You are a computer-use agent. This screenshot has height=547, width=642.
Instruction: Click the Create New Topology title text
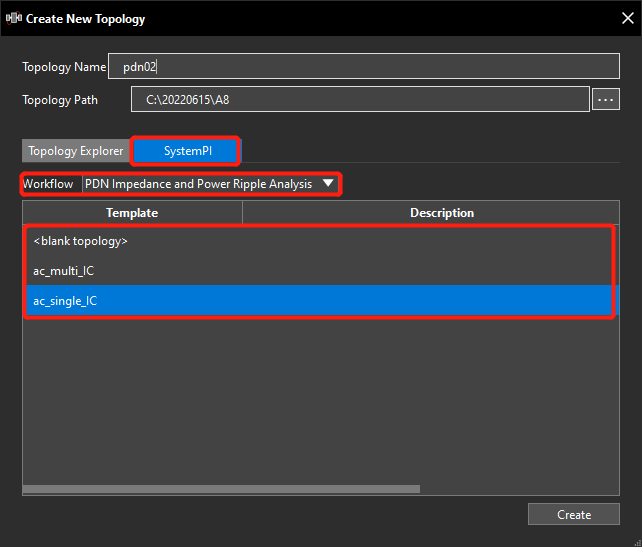coord(85,19)
